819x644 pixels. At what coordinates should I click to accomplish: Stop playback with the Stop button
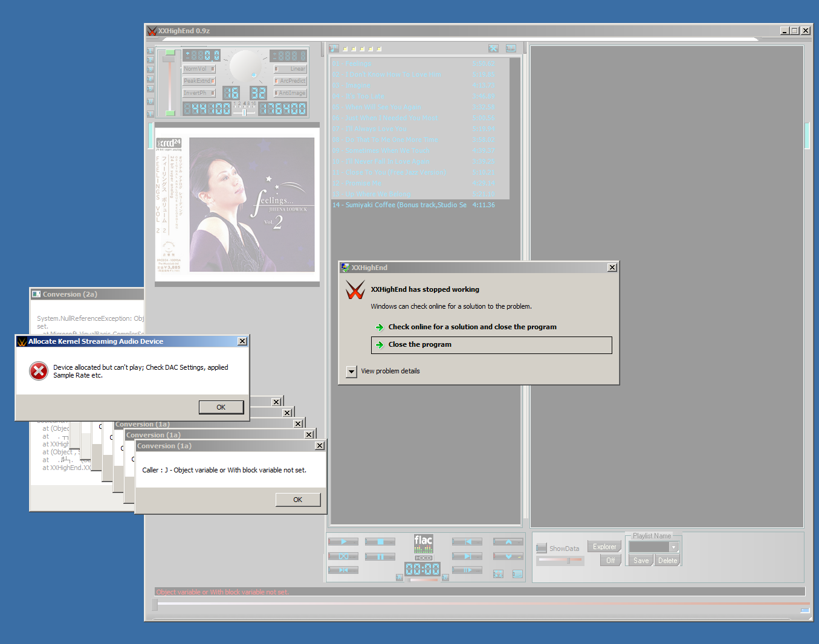(x=380, y=542)
